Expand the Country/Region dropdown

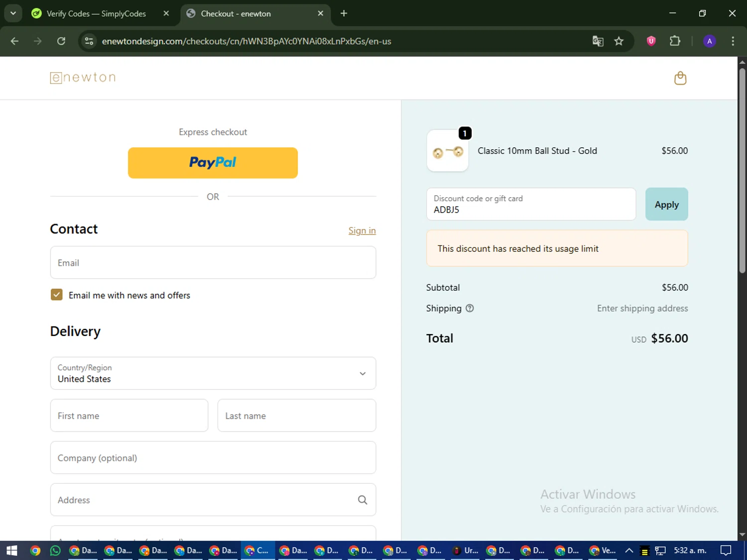point(213,373)
